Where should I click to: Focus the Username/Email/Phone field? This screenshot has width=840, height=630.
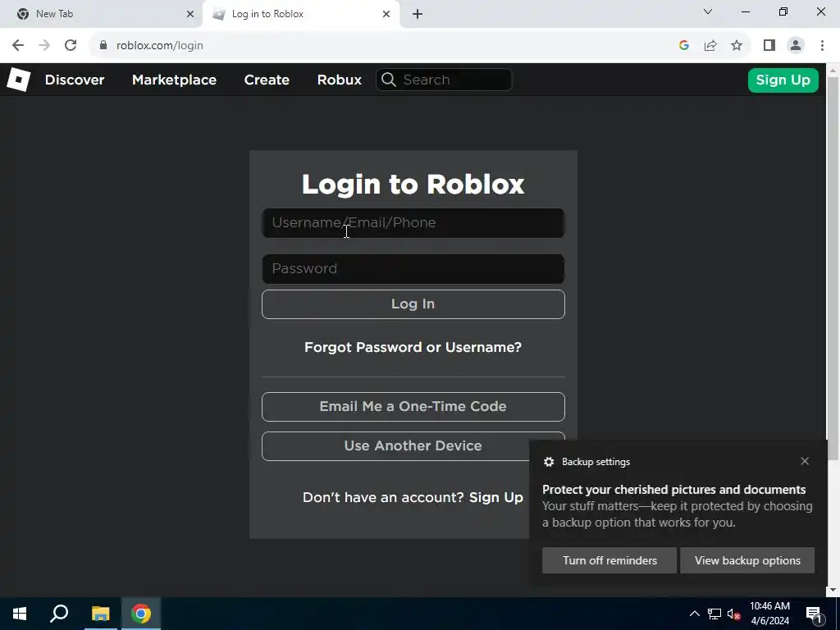(413, 223)
